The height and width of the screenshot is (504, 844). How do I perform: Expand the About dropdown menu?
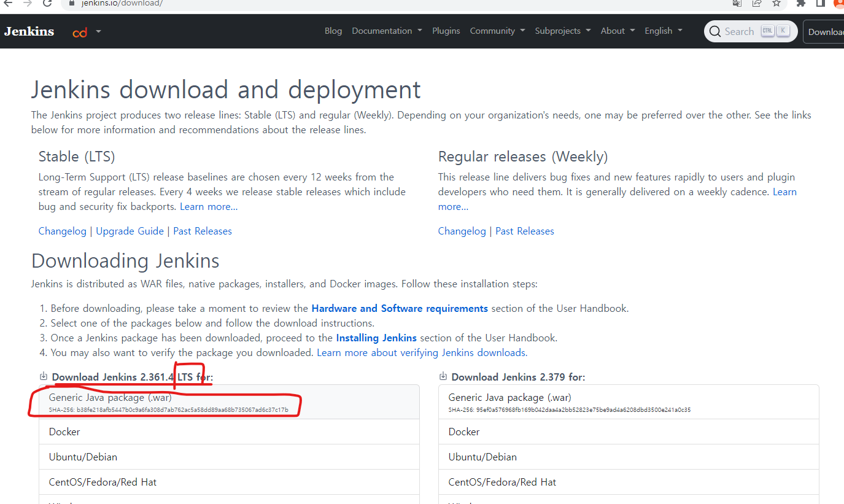618,31
